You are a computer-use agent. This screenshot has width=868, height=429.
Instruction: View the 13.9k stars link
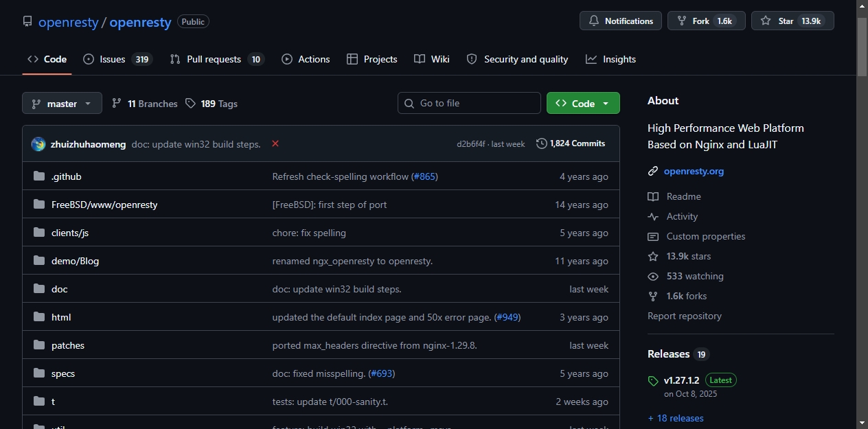pyautogui.click(x=680, y=256)
